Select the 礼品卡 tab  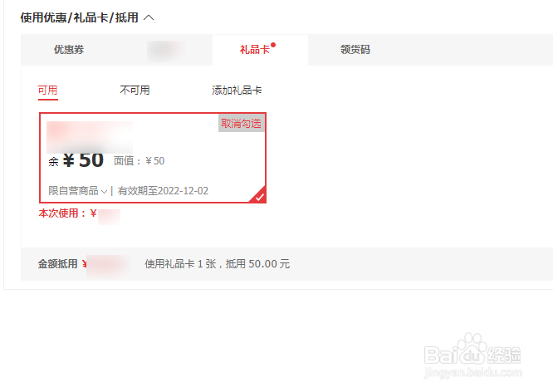pos(254,50)
